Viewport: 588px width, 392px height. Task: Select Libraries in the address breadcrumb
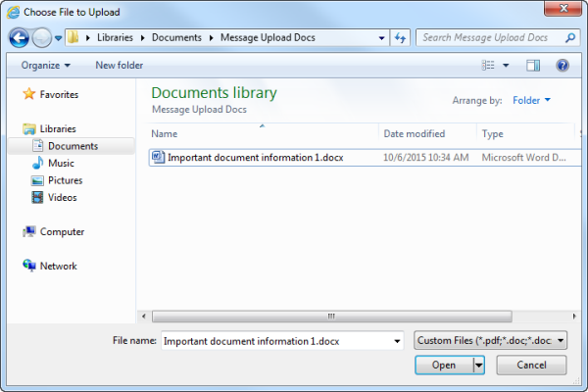[x=115, y=37]
